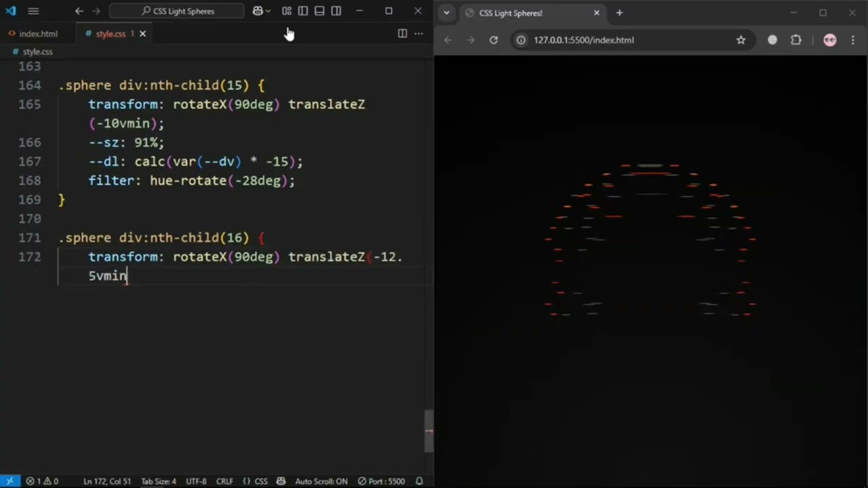The image size is (868, 488).
Task: Maximize the VS Code window
Action: point(389,11)
